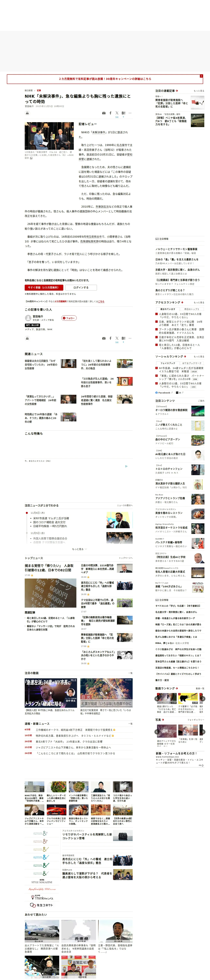210x980 pixels.
Task: Open STYLE MAGAZINE logo link
Action: tap(42, 881)
